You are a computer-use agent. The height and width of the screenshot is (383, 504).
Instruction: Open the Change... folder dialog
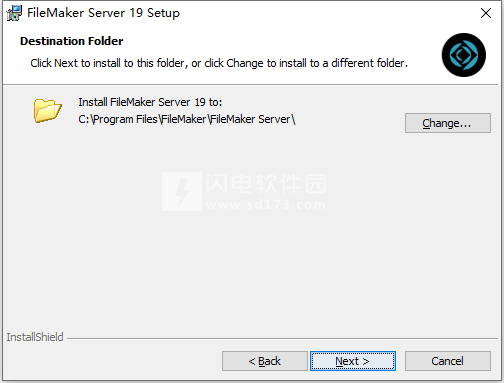tap(448, 123)
